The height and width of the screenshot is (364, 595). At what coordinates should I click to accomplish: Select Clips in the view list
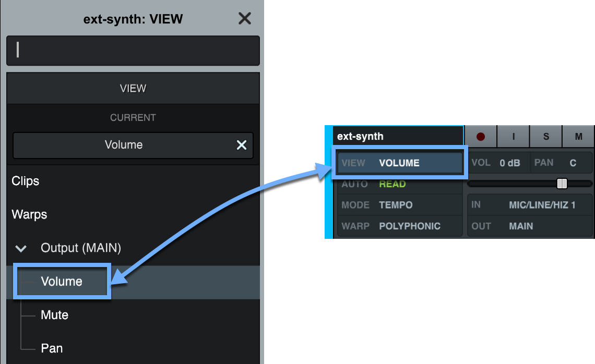coord(25,181)
